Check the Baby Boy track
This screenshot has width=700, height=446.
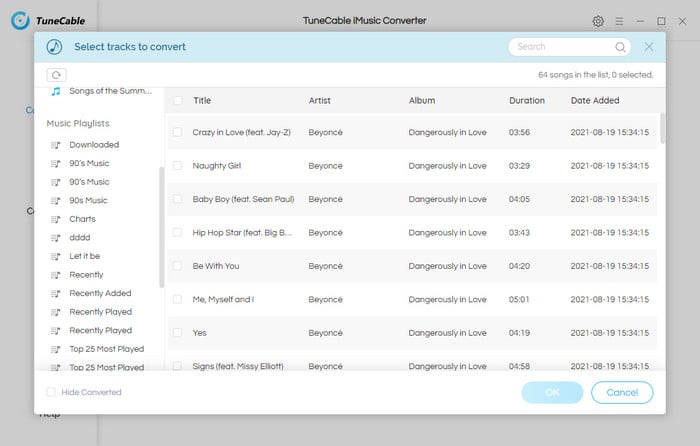click(x=177, y=199)
